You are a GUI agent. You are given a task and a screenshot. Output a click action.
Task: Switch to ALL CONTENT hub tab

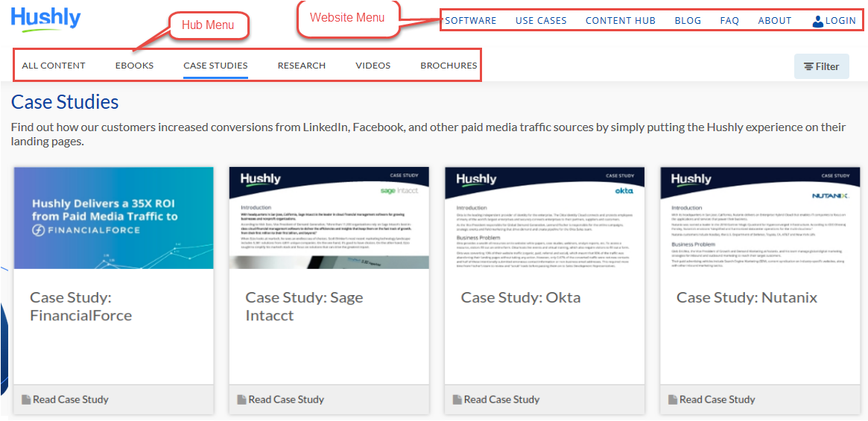tap(54, 66)
